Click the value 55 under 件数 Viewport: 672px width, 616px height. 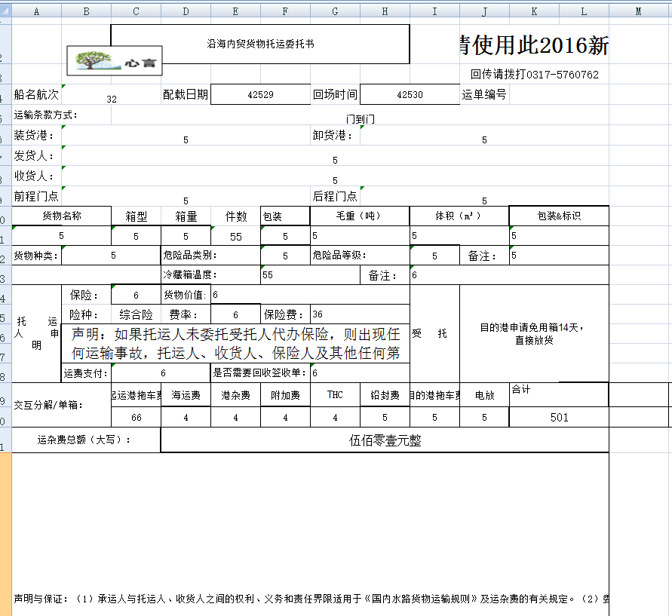click(x=236, y=236)
